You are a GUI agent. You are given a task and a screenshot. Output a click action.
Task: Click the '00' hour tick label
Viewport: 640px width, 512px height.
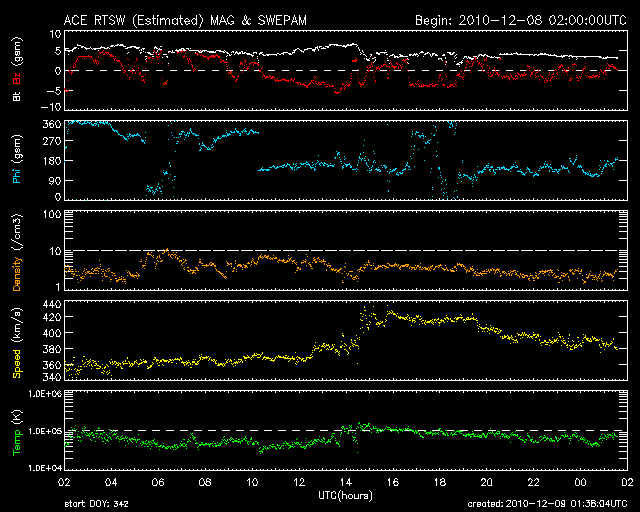coord(580,482)
